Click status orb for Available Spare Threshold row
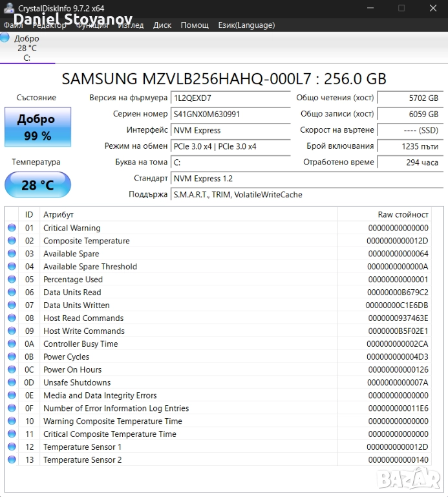This screenshot has width=448, height=497. [x=12, y=266]
